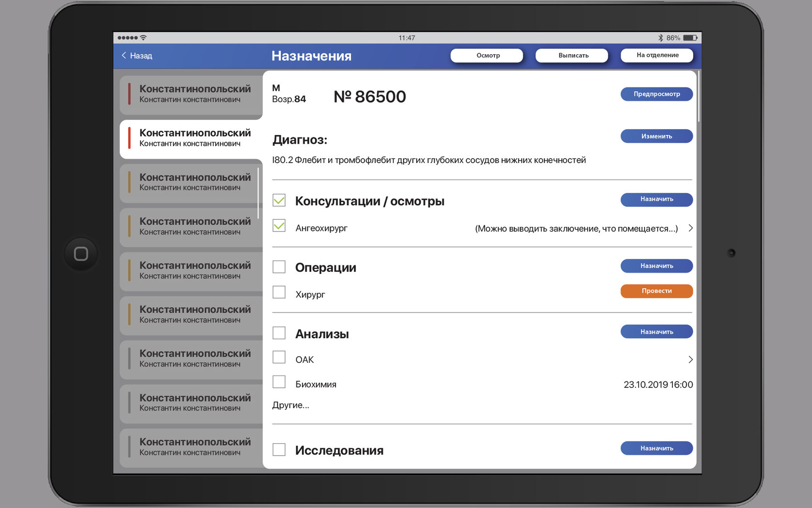
Task: Go back with the Назад arrow
Action: pos(124,56)
